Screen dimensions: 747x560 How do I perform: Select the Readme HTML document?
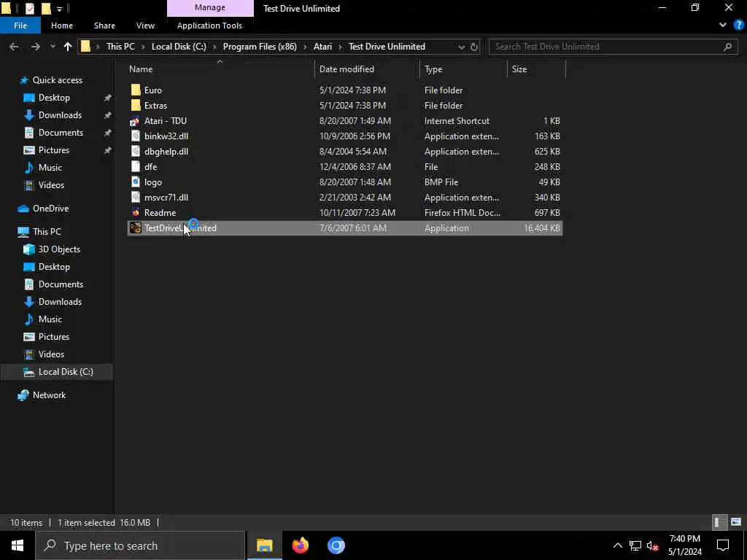tap(345, 213)
